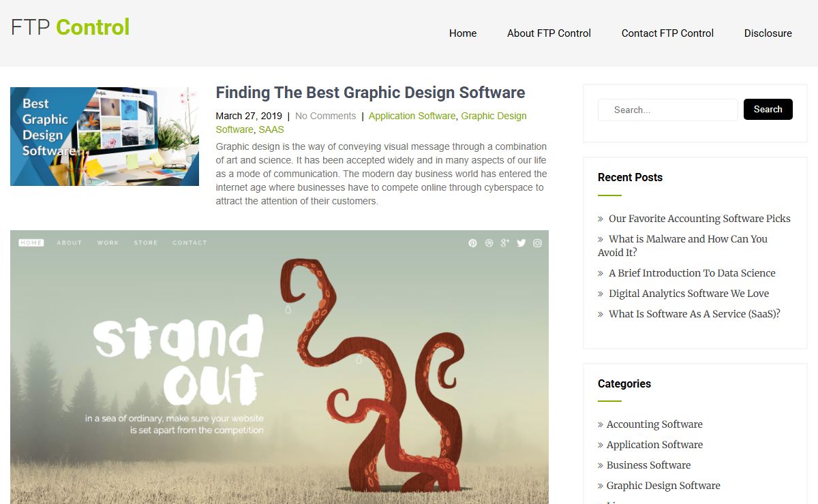Viewport: 818px width, 504px height.
Task: Open the Contact FTP Control page
Action: pos(667,33)
